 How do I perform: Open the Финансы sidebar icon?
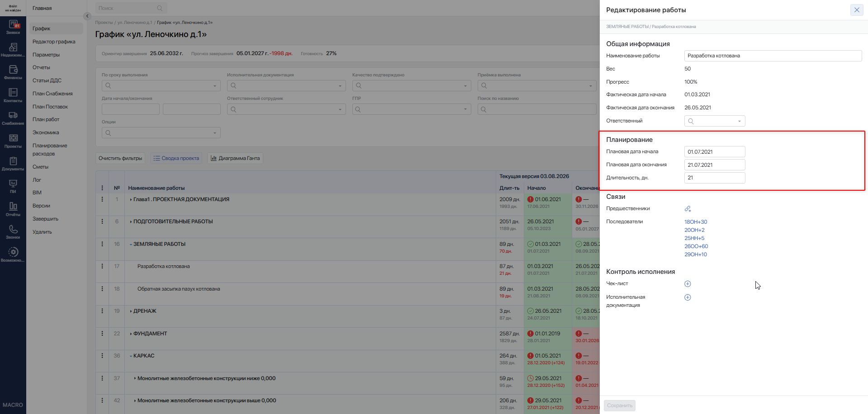(13, 72)
